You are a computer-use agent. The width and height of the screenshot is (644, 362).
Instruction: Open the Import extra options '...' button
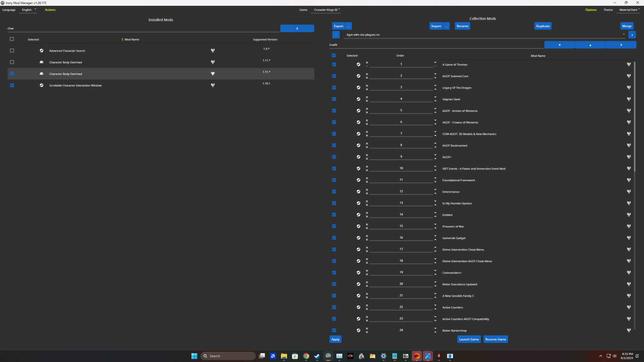coord(446,26)
